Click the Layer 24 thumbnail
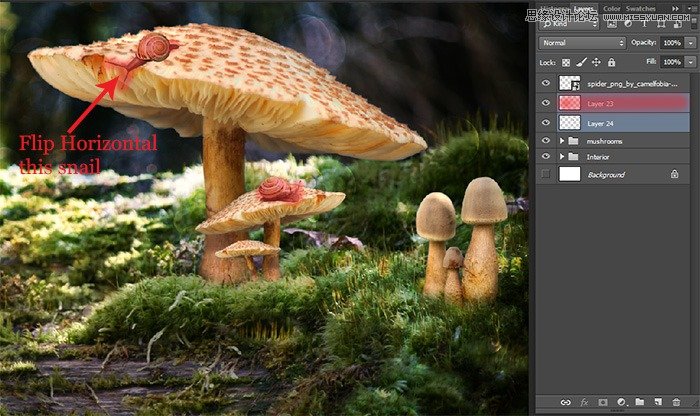This screenshot has width=700, height=416. [x=570, y=123]
